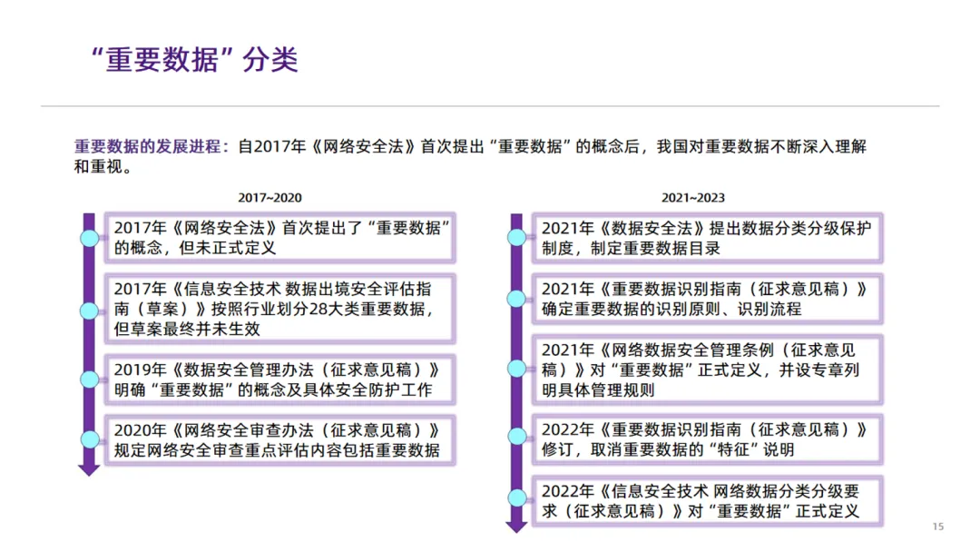Click the timeline dot beside 2019年《数据安全管理办法》
The width and height of the screenshot is (980, 552).
pyautogui.click(x=89, y=379)
